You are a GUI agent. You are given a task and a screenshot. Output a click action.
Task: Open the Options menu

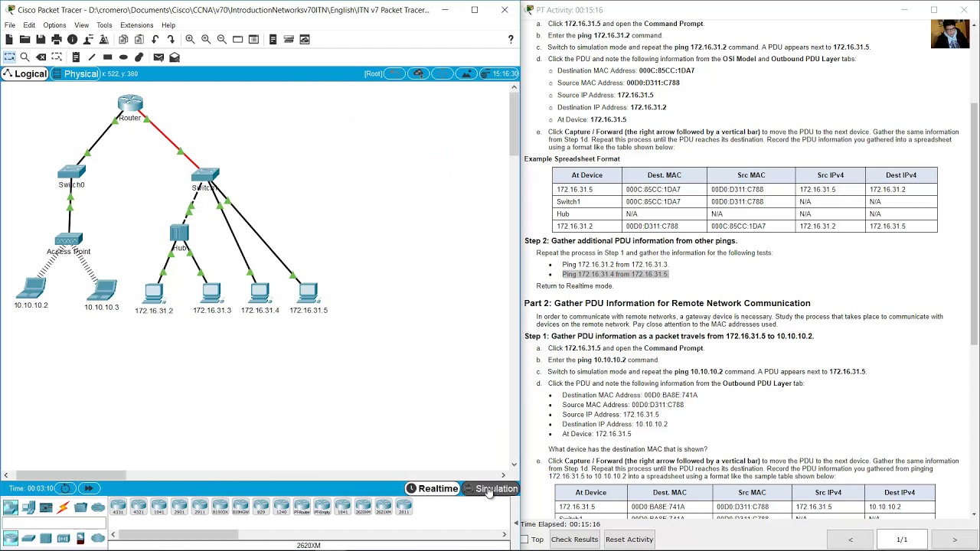(54, 25)
